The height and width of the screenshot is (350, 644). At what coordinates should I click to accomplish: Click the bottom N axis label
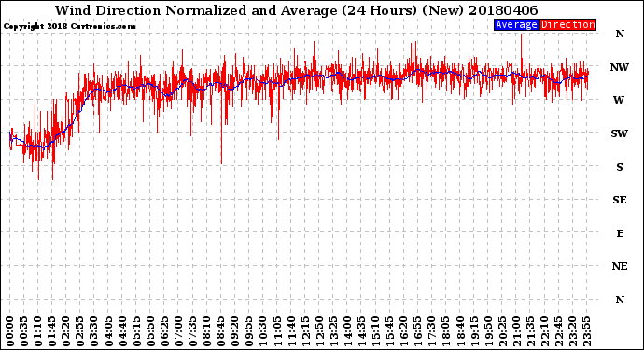620,300
